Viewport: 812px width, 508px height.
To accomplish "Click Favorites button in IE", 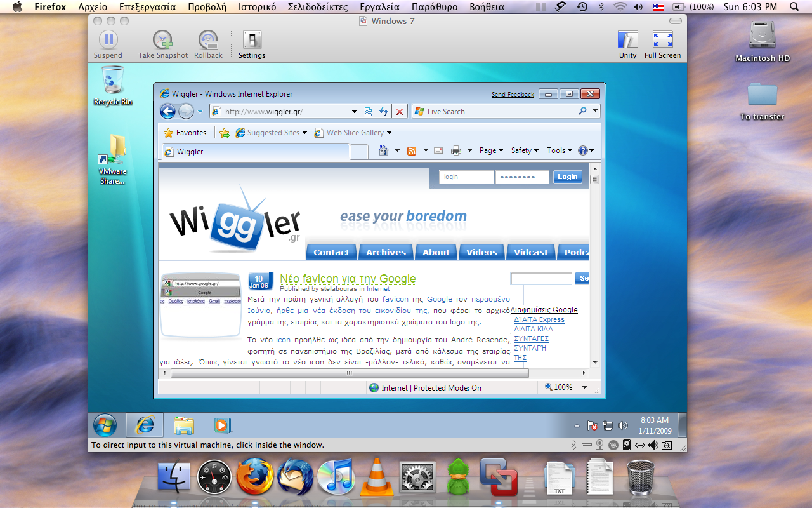I will [185, 133].
